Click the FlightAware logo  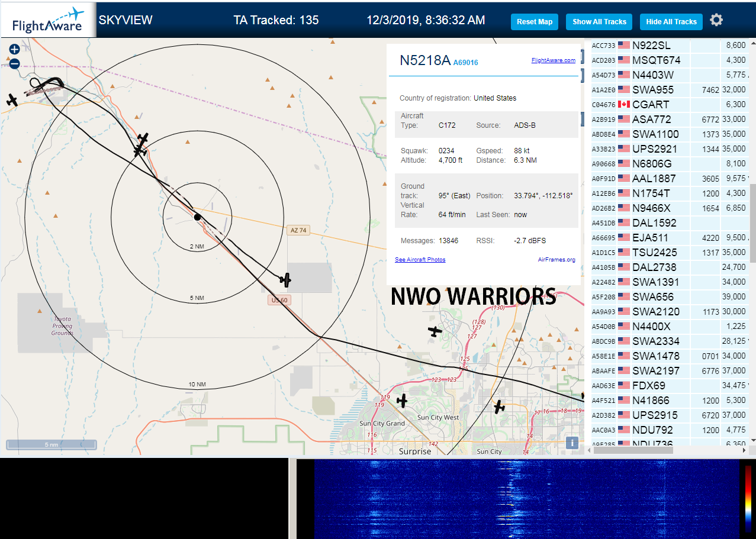tap(48, 20)
